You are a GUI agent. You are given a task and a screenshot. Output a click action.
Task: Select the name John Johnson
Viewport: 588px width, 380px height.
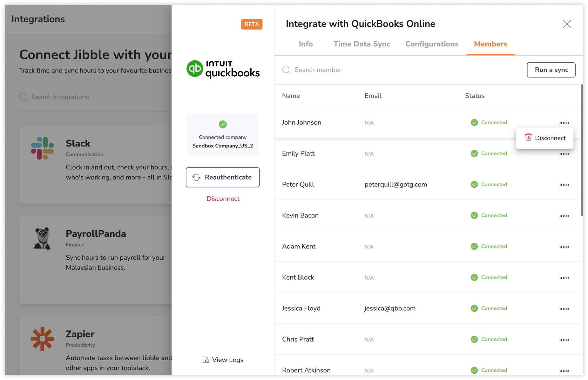click(301, 123)
